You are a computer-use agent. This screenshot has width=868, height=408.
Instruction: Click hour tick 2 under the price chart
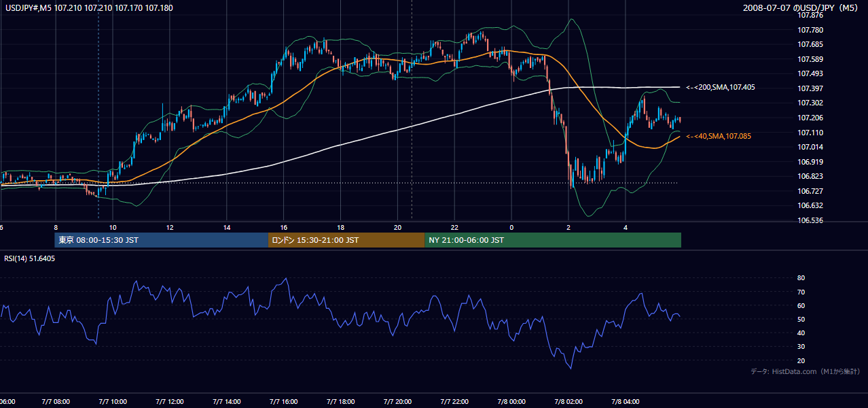pos(569,228)
